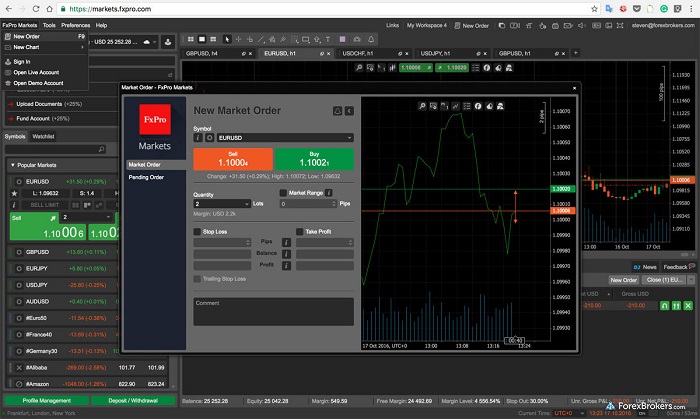Screen dimensions: 700x419
Task: Select the pointer cursor tool
Action: pos(227,39)
